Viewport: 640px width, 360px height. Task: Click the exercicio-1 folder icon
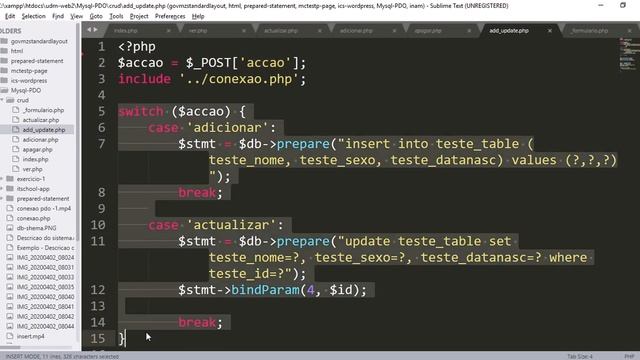pos(10,179)
